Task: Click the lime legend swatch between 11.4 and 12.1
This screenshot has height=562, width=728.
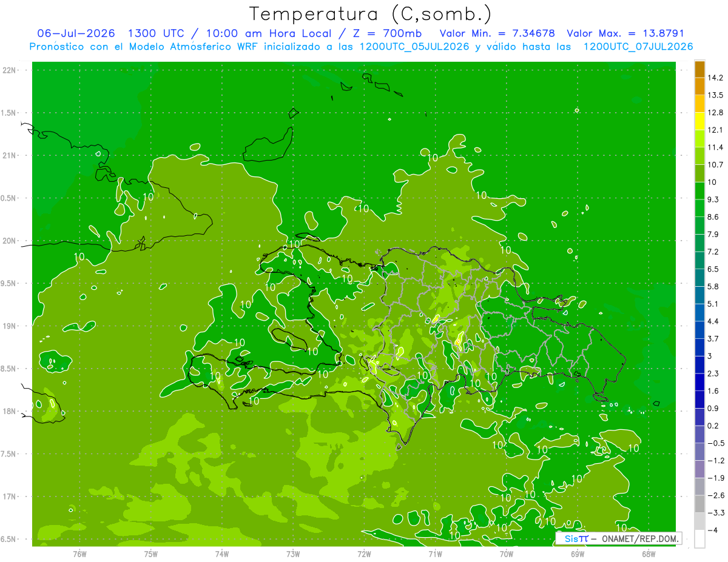Action: pos(699,139)
